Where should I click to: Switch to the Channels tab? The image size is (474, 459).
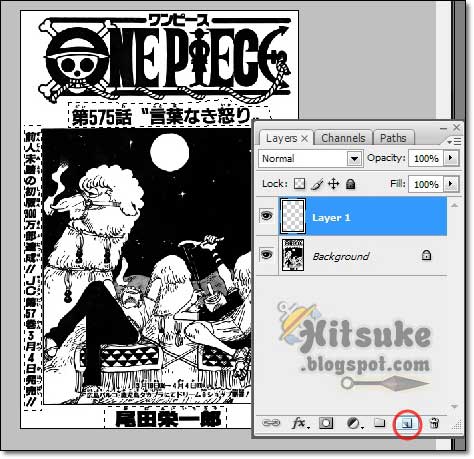[x=343, y=138]
